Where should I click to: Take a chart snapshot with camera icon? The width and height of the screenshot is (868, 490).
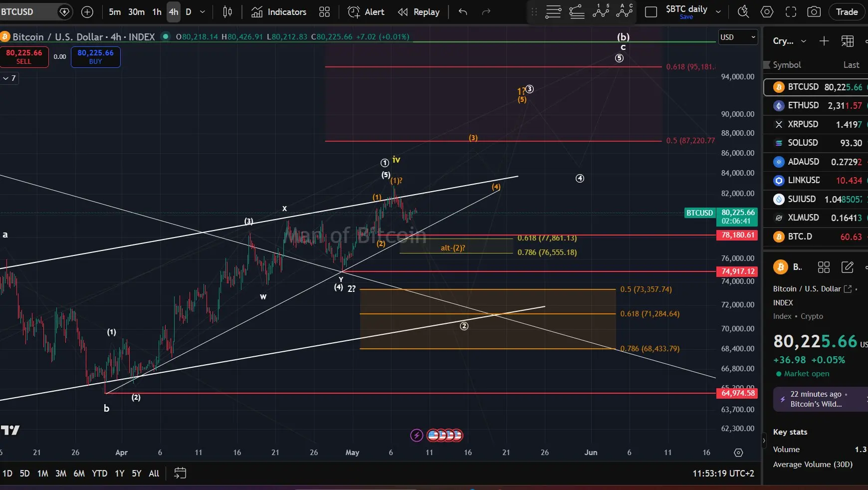pos(814,12)
